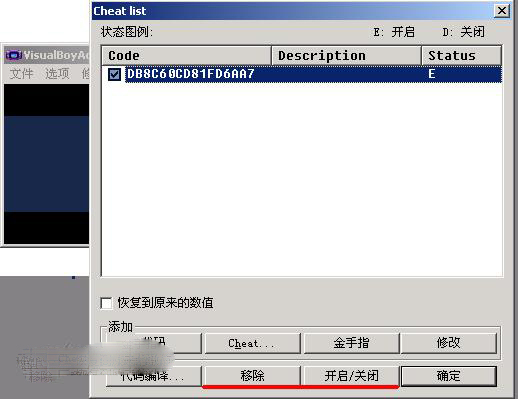Click the E status cell of the cheat
Viewport: 518px width, 399px height.
[x=432, y=74]
